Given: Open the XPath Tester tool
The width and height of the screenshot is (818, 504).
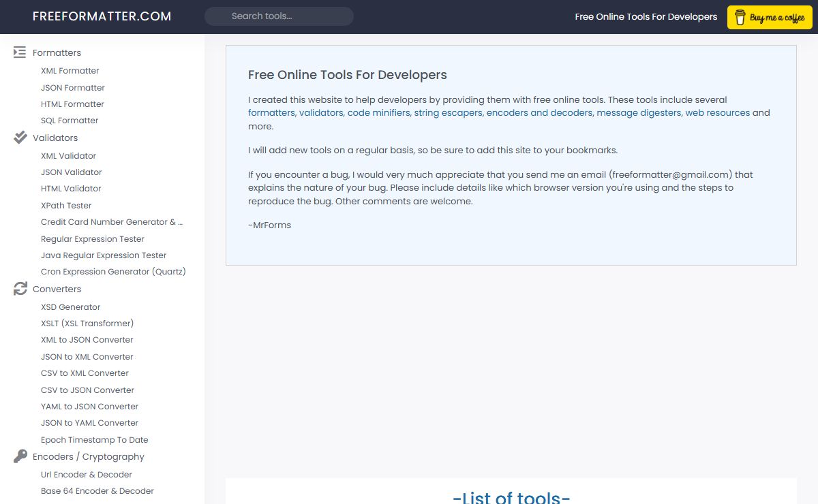Looking at the screenshot, I should [66, 206].
